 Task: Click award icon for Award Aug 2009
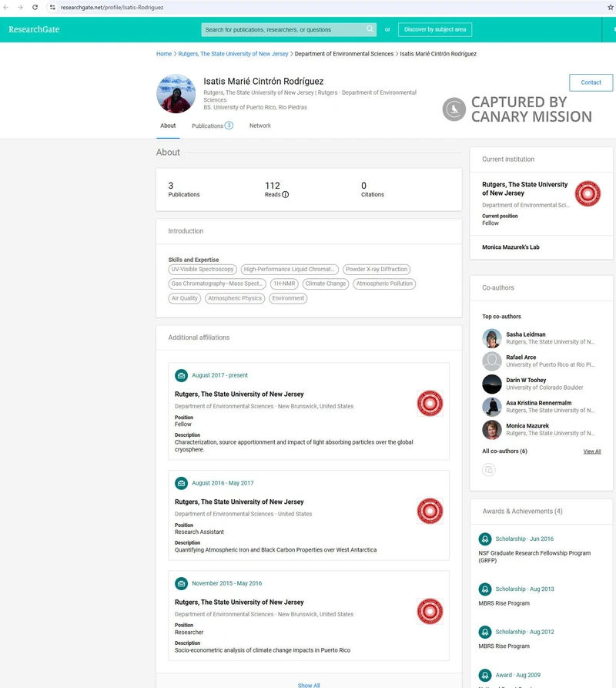(x=485, y=675)
